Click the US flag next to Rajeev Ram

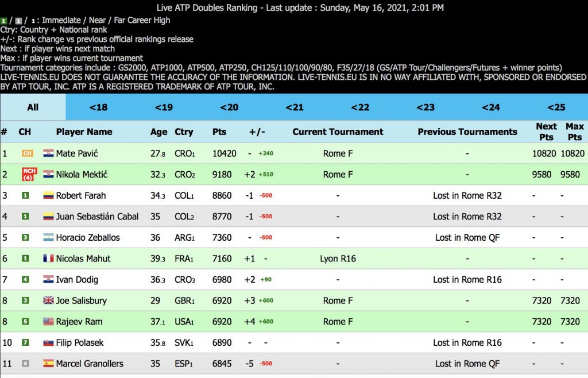[x=48, y=322]
